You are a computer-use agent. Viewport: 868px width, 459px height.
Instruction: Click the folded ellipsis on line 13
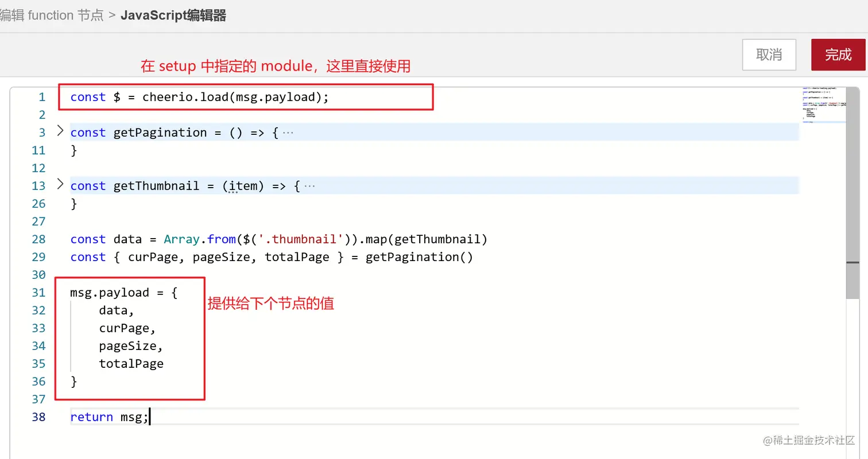click(x=309, y=186)
